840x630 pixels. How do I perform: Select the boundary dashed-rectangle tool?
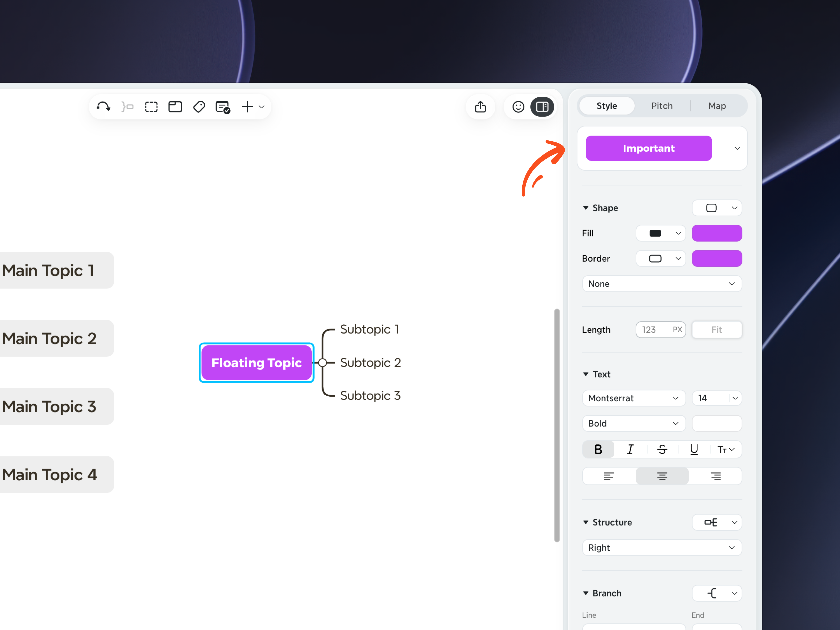point(151,107)
